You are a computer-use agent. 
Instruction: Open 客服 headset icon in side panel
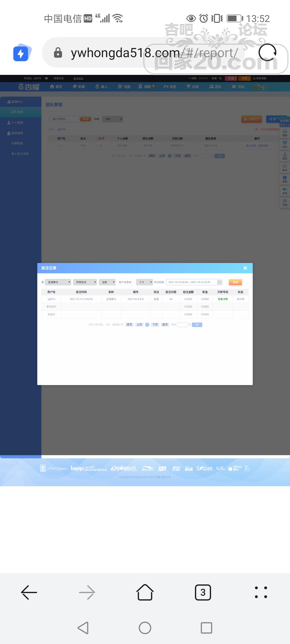tap(285, 133)
